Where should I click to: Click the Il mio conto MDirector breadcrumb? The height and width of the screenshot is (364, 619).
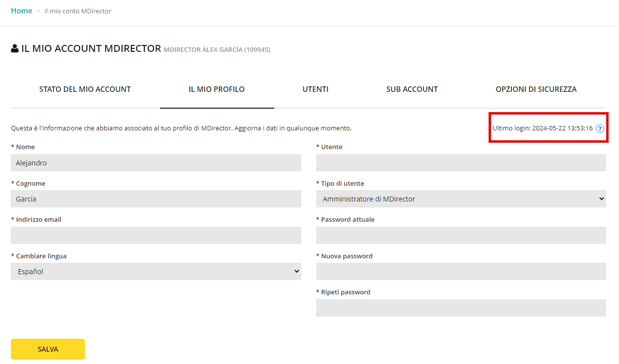[x=78, y=11]
